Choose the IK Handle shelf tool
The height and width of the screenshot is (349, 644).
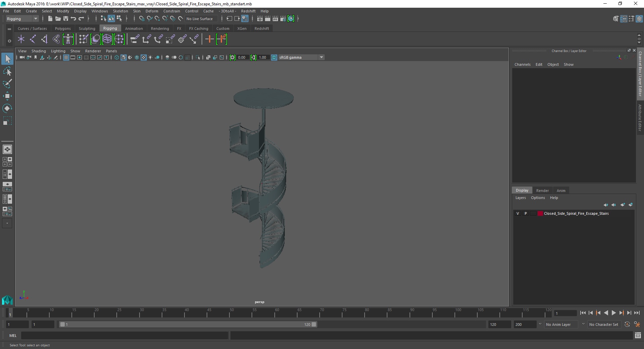45,39
